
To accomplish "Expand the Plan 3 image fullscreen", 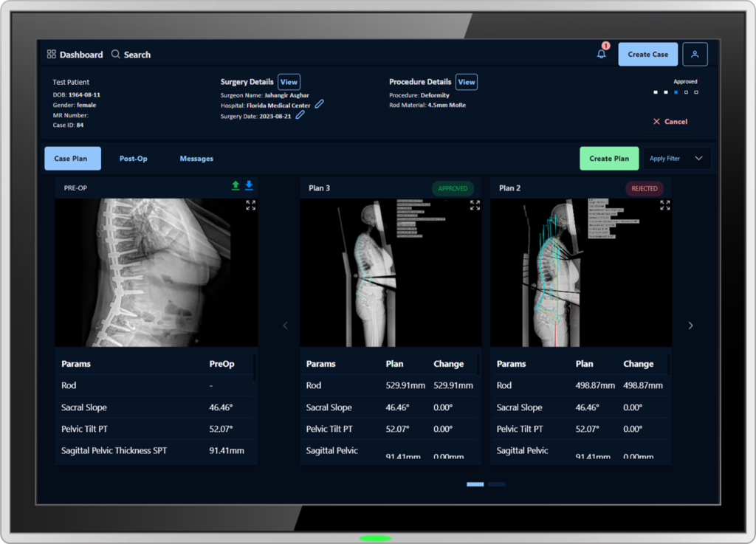I will 475,205.
